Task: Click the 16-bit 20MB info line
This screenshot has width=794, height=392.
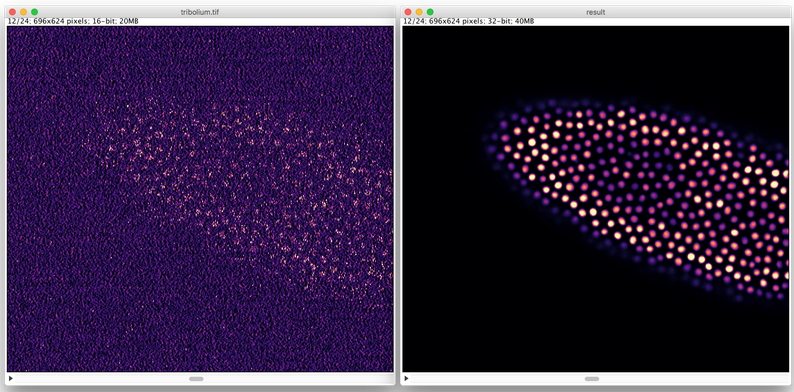Action: pos(73,21)
